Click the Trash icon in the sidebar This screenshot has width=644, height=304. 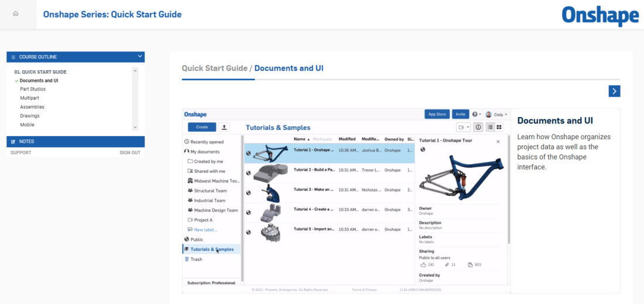[x=187, y=259]
